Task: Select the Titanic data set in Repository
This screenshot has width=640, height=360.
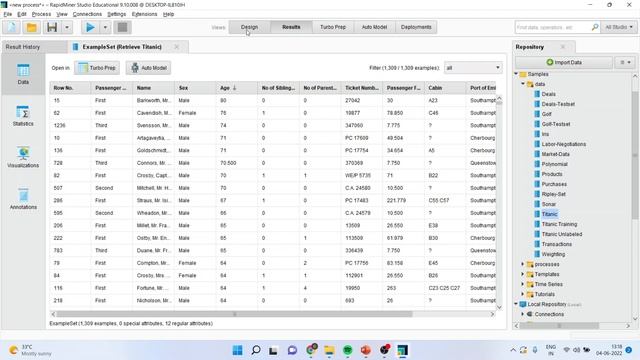Action: click(549, 214)
